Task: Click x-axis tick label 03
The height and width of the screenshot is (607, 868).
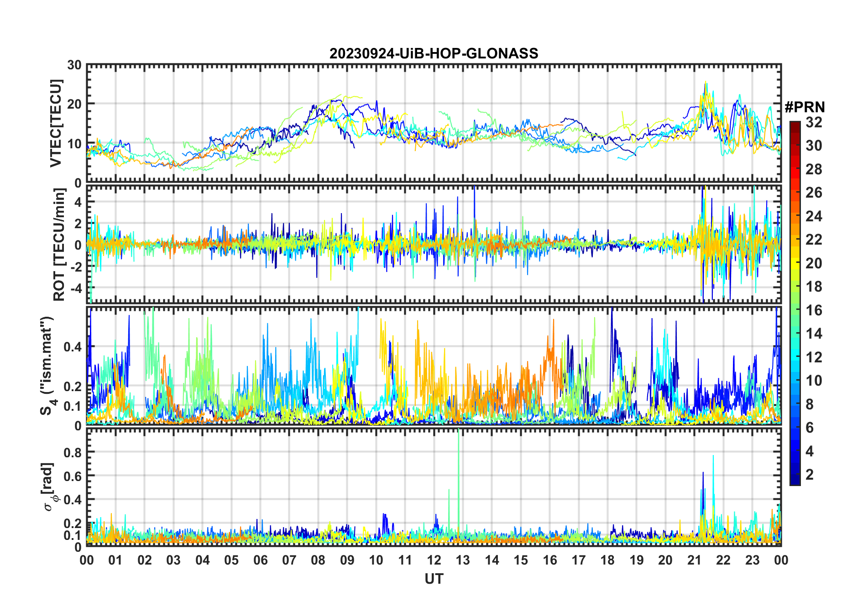Action: tap(173, 560)
